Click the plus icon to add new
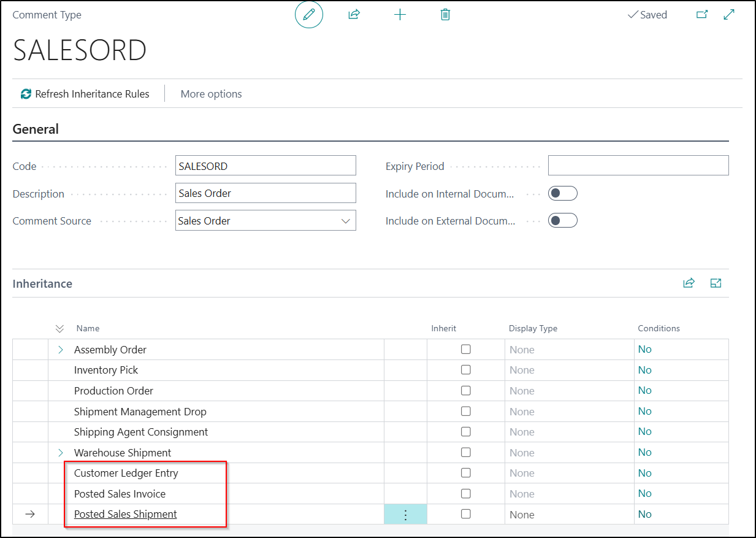The height and width of the screenshot is (538, 756). [x=400, y=15]
